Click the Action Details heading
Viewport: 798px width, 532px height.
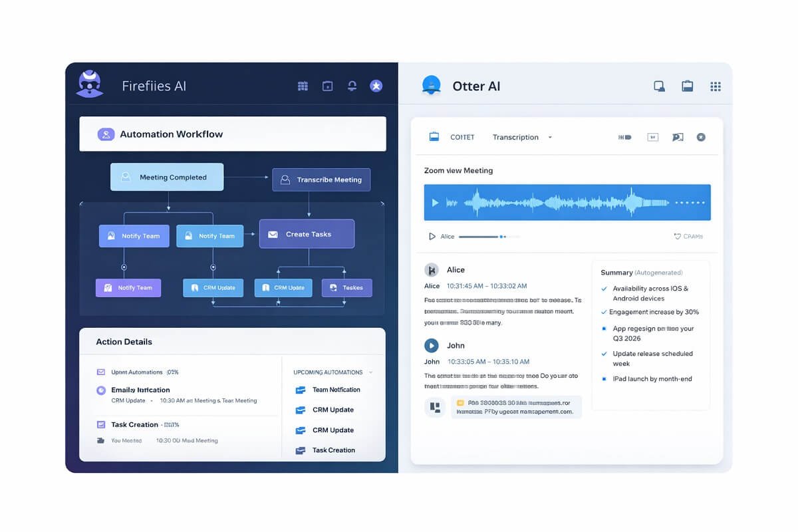[x=124, y=342]
